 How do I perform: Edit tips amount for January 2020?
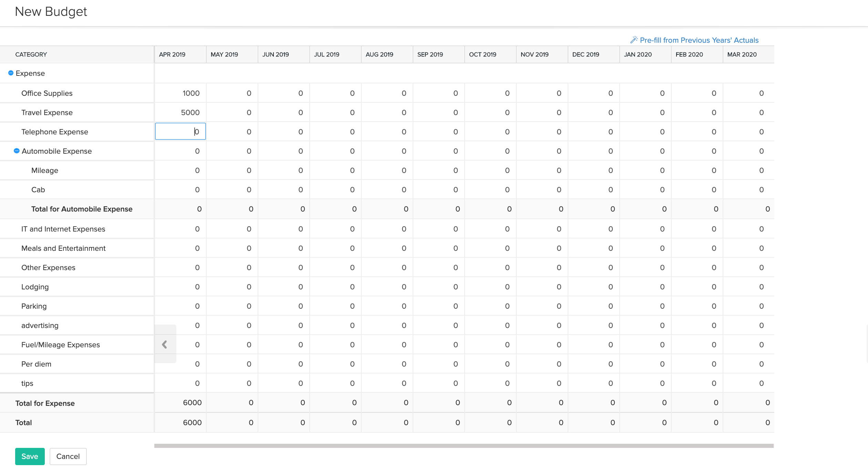tap(645, 383)
